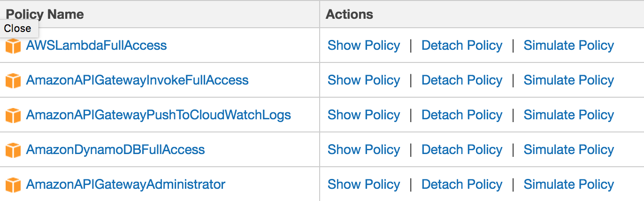Click the orange icon next to AmazonAPIGatewayAdministrator
This screenshot has width=644, height=201.
13,185
